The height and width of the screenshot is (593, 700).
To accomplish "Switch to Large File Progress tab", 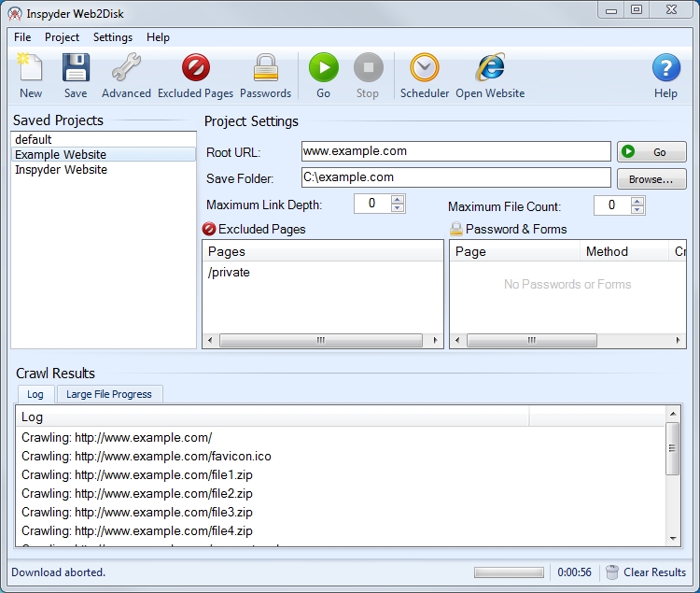I will click(x=109, y=394).
